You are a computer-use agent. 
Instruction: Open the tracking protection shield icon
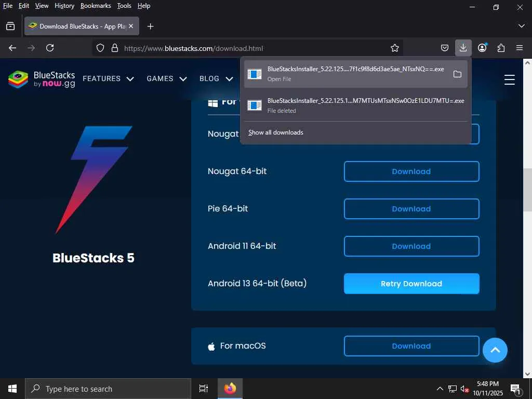[x=100, y=48]
